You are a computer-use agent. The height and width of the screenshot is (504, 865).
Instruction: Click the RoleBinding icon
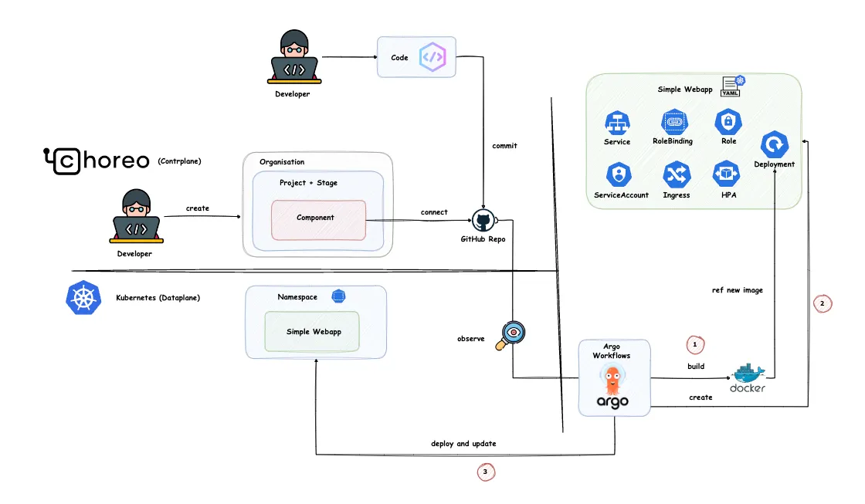point(674,122)
